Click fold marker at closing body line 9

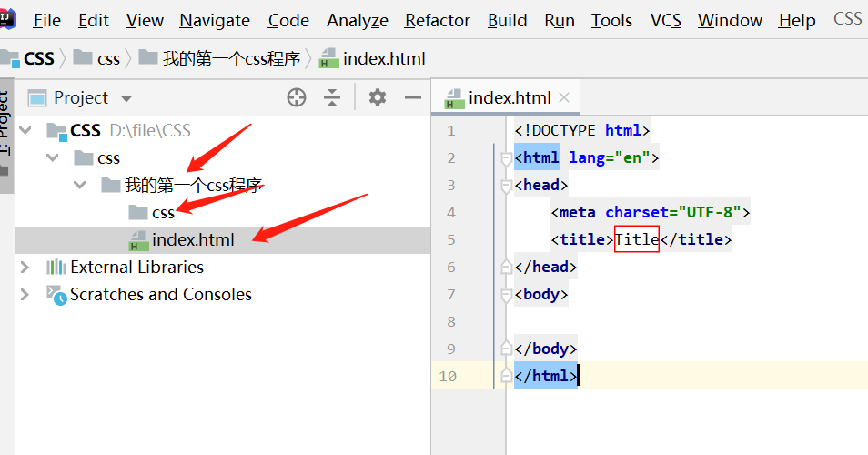[x=505, y=349]
